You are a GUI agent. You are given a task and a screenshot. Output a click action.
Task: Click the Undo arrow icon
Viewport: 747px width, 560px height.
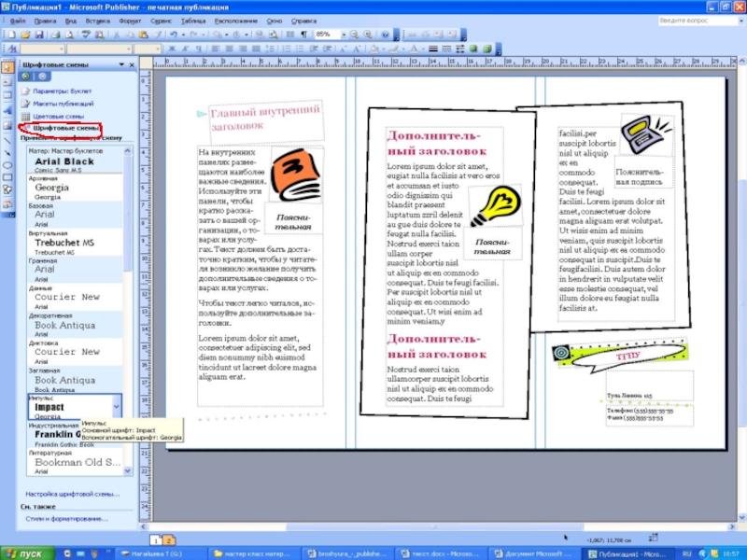[x=172, y=35]
